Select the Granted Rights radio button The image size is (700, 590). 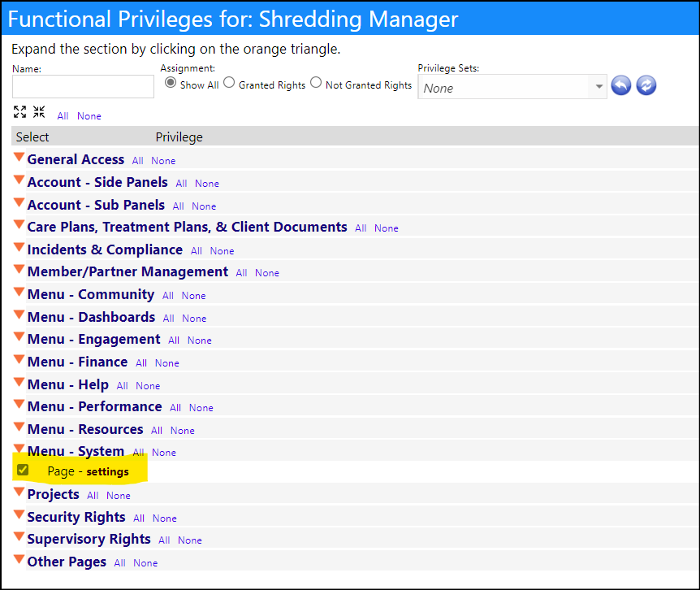click(229, 83)
